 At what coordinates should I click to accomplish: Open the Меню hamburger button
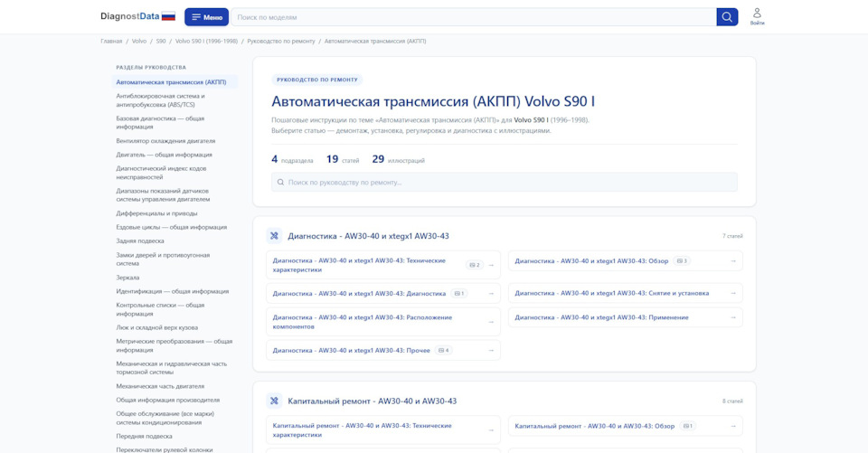206,17
